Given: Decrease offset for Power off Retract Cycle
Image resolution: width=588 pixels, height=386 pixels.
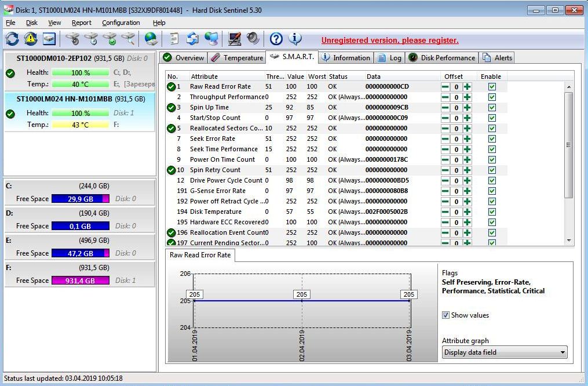Looking at the screenshot, I should (x=445, y=202).
